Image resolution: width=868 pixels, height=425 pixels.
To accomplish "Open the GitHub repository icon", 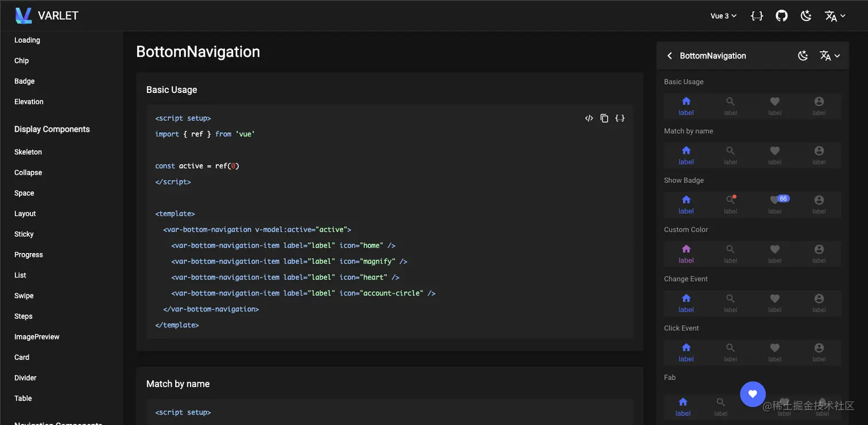I will (x=781, y=16).
